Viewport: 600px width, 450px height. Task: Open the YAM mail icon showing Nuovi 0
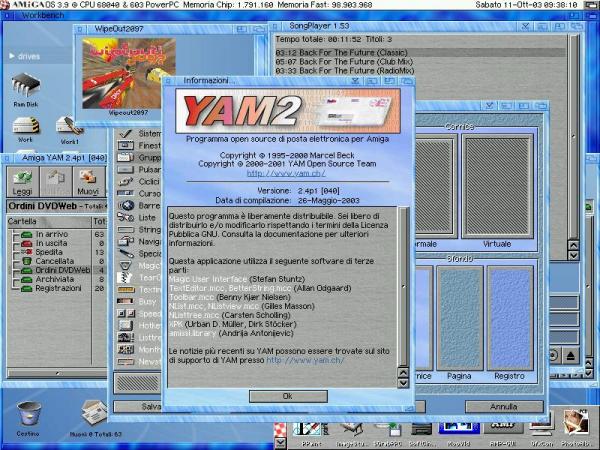(x=95, y=417)
